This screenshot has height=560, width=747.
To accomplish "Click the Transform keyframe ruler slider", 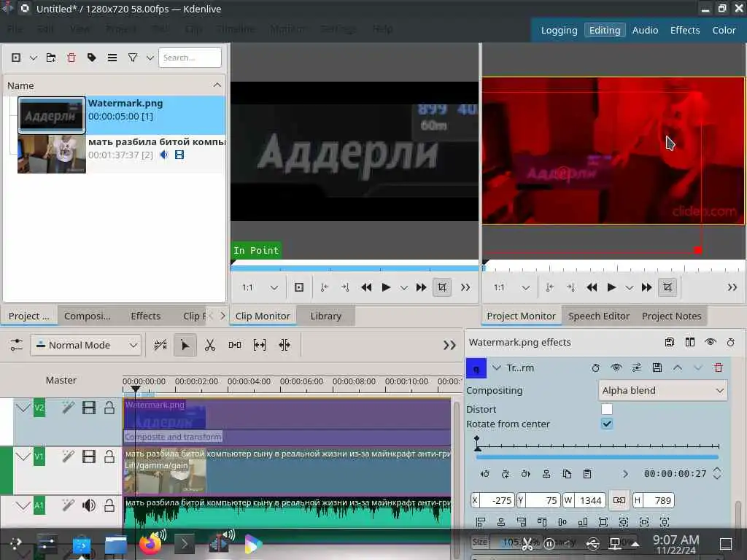I will [x=597, y=446].
